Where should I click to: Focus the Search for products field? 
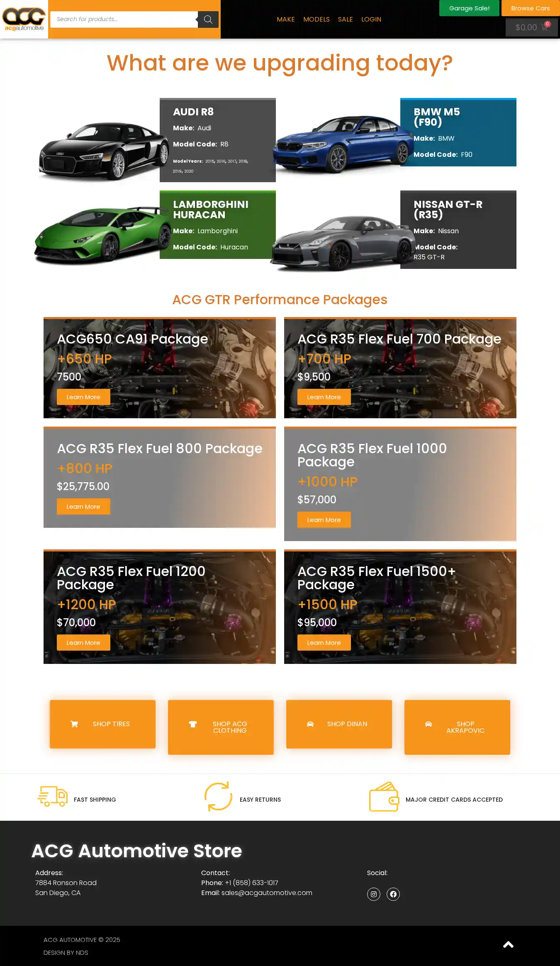[124, 20]
